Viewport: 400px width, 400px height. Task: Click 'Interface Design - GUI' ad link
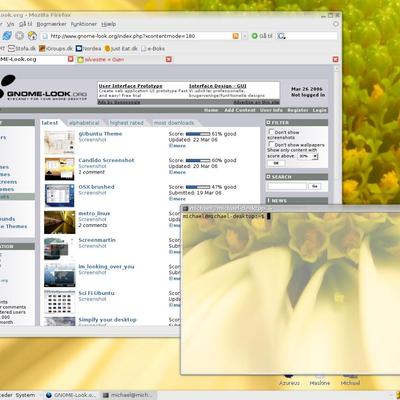[218, 86]
